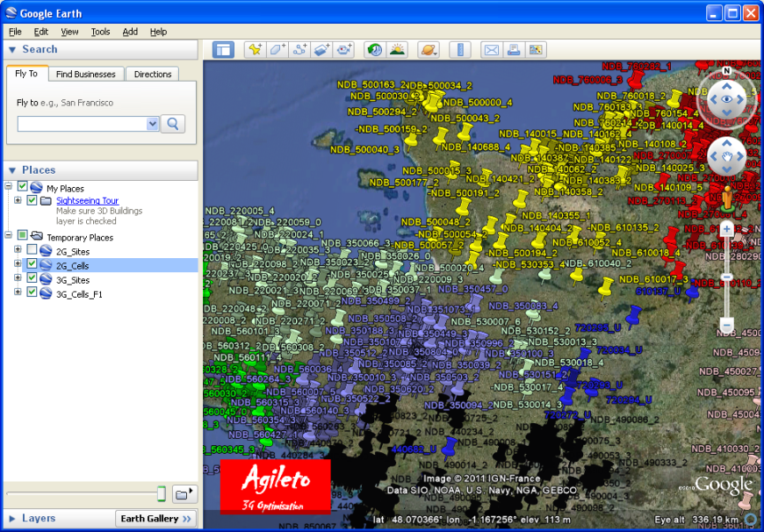The height and width of the screenshot is (532, 764).
Task: Uncheck the 3G_Cells_F1 checkbox
Action: (x=32, y=293)
